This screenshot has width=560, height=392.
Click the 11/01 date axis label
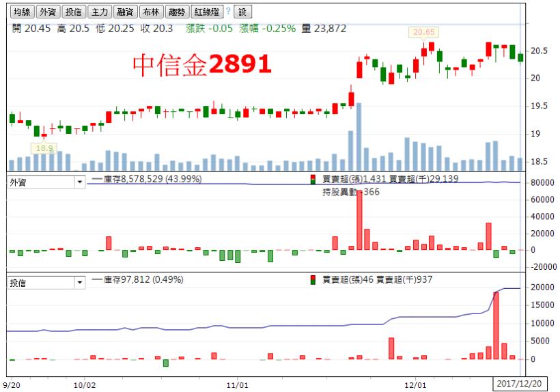click(238, 385)
